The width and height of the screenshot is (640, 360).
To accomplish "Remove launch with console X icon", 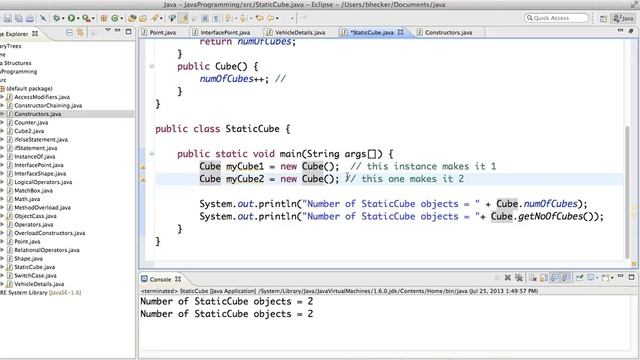I will pos(507,278).
